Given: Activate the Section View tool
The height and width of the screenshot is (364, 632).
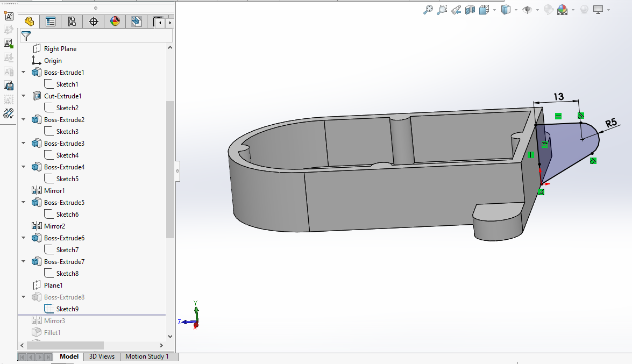Looking at the screenshot, I should (470, 10).
